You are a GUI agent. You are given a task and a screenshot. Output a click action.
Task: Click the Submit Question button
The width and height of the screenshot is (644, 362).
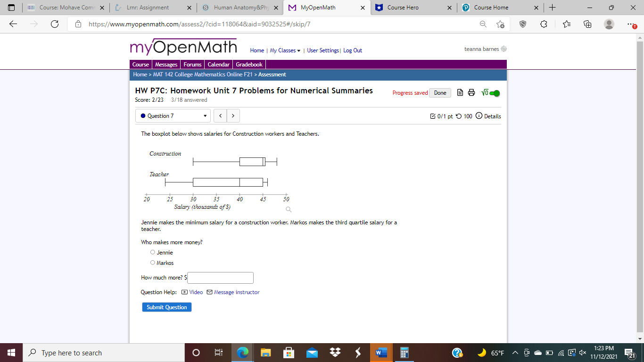coord(166,307)
